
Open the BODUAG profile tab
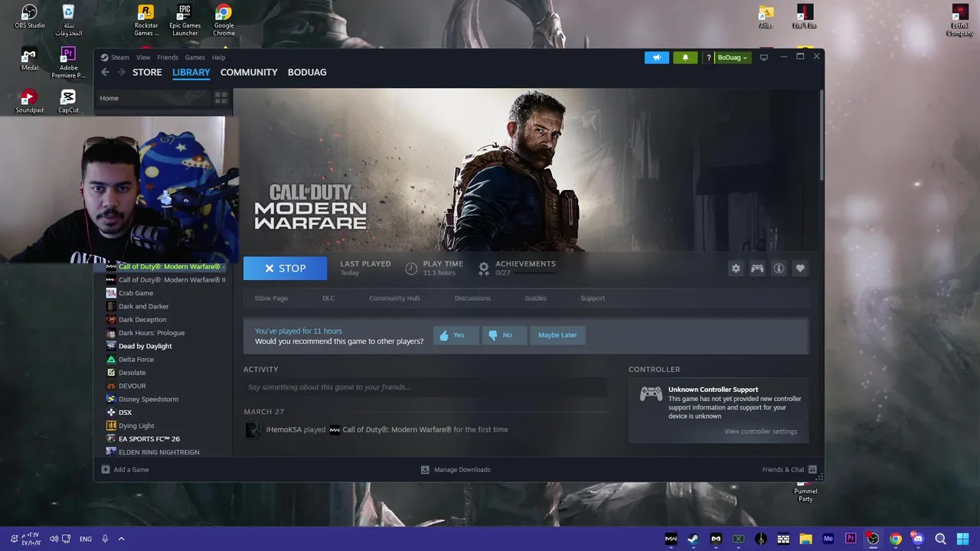[307, 72]
